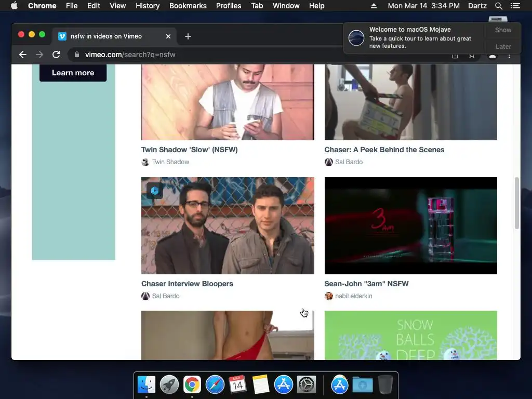
Task: Open the Sean-John "3am" NSFW title
Action: [366, 284]
